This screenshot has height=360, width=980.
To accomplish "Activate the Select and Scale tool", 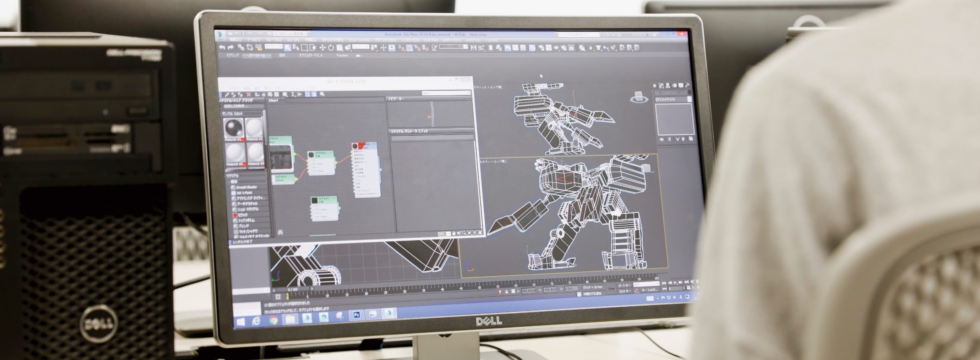I will (x=340, y=48).
